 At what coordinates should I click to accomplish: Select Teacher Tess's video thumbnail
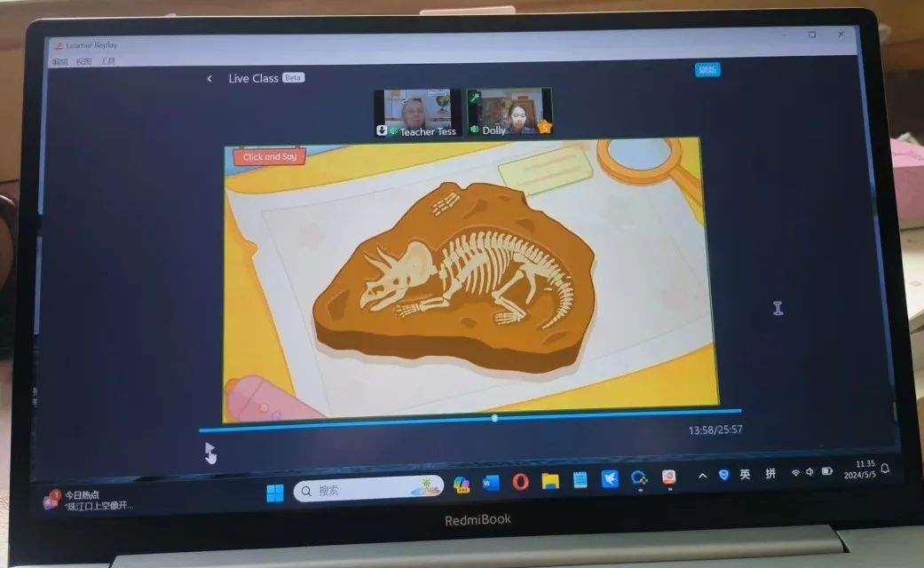pos(417,113)
